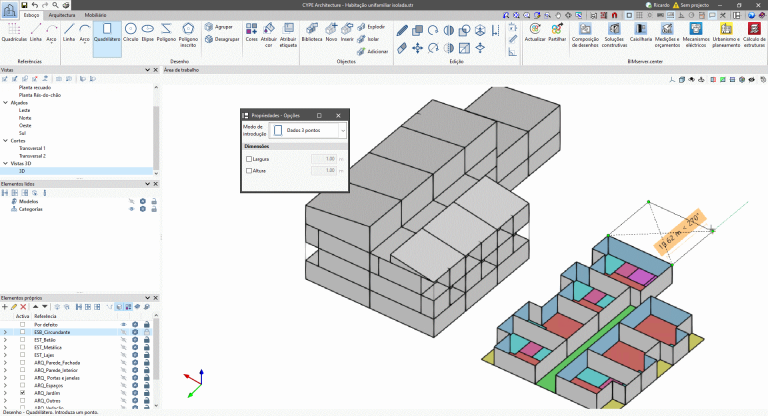The image size is (768, 416).
Task: Add a new layer with the plus icon
Action: [x=5, y=307]
